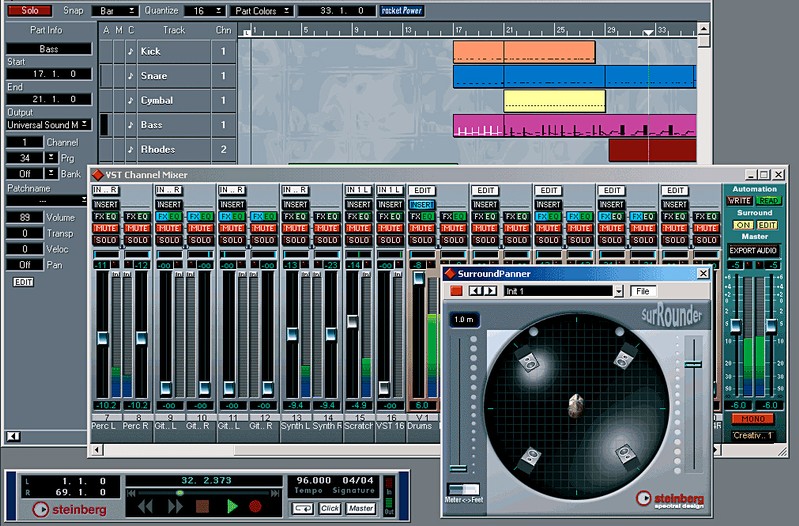The height and width of the screenshot is (526, 799).
Task: Select the sound source at panner center
Action: (576, 405)
